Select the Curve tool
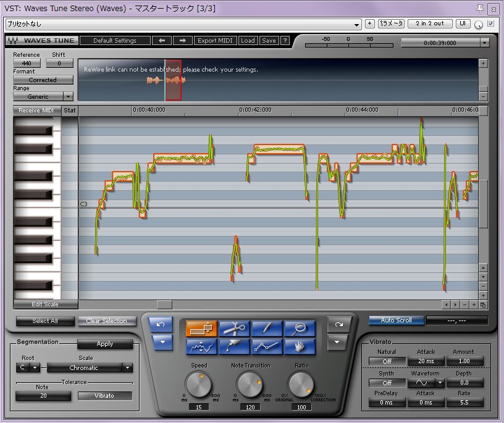The width and height of the screenshot is (504, 423). pyautogui.click(x=201, y=346)
